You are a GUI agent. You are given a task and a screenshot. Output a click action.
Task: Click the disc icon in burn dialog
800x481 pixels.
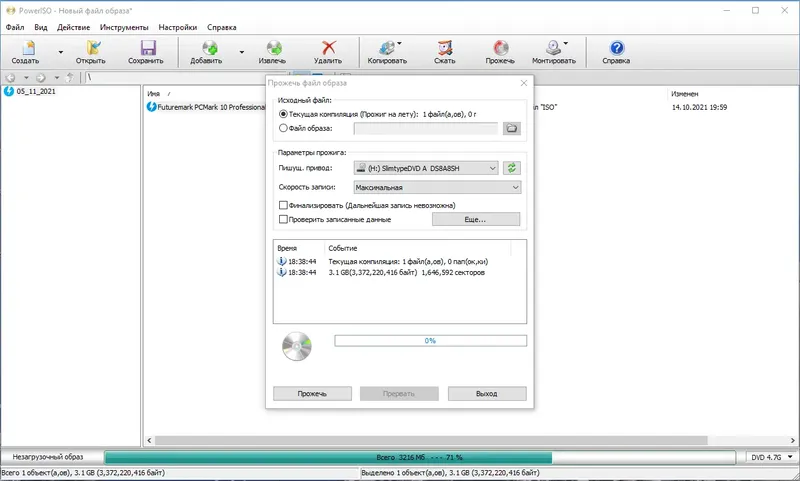[x=297, y=346]
